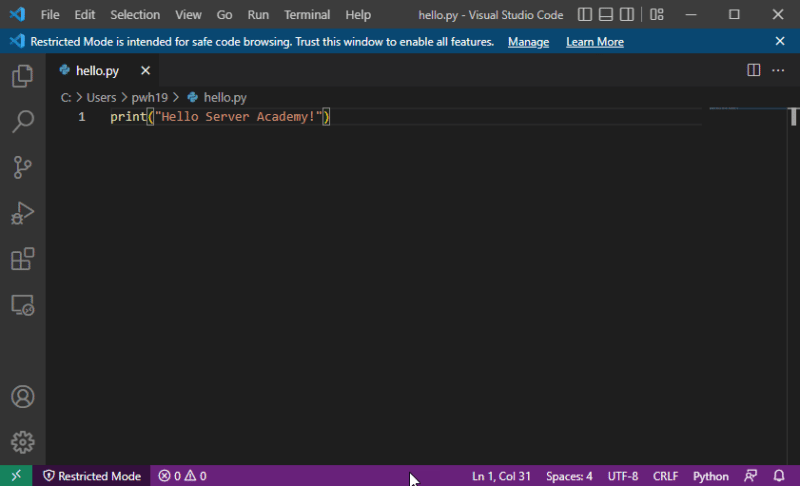
Task: Toggle the bottom panel layout button
Action: pos(605,15)
